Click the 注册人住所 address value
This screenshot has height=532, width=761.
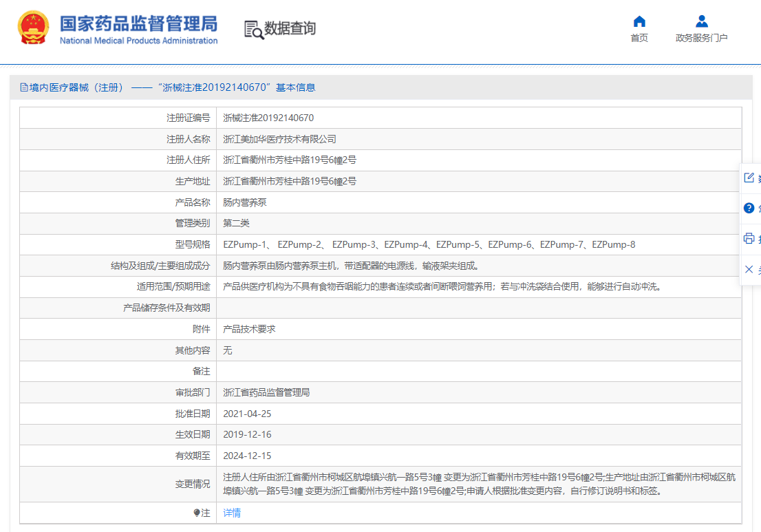coord(289,160)
